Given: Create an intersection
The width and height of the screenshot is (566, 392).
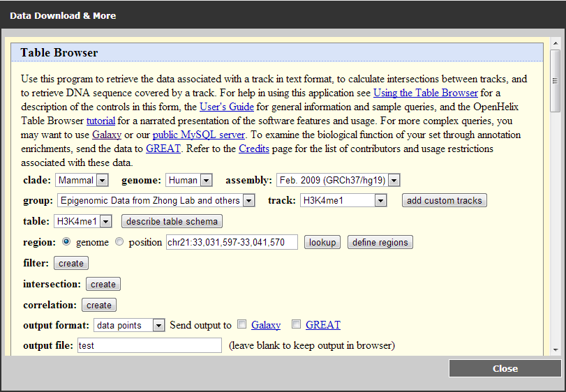Looking at the screenshot, I should pos(103,284).
